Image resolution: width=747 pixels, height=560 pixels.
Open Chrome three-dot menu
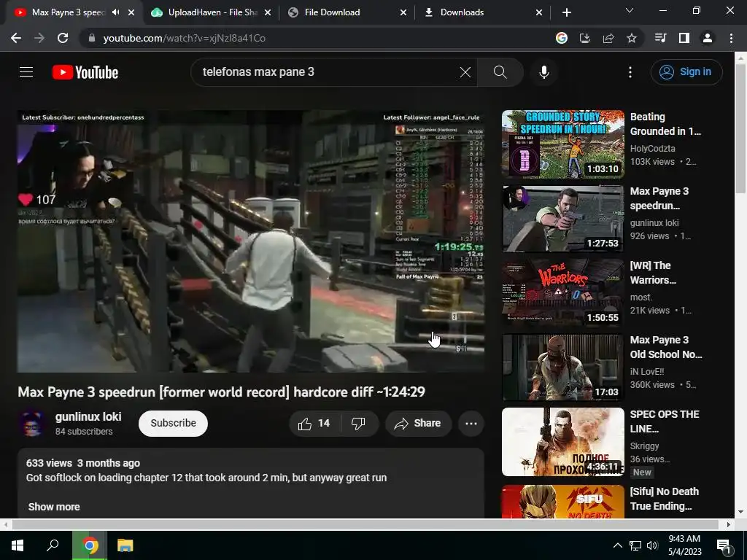pos(731,38)
